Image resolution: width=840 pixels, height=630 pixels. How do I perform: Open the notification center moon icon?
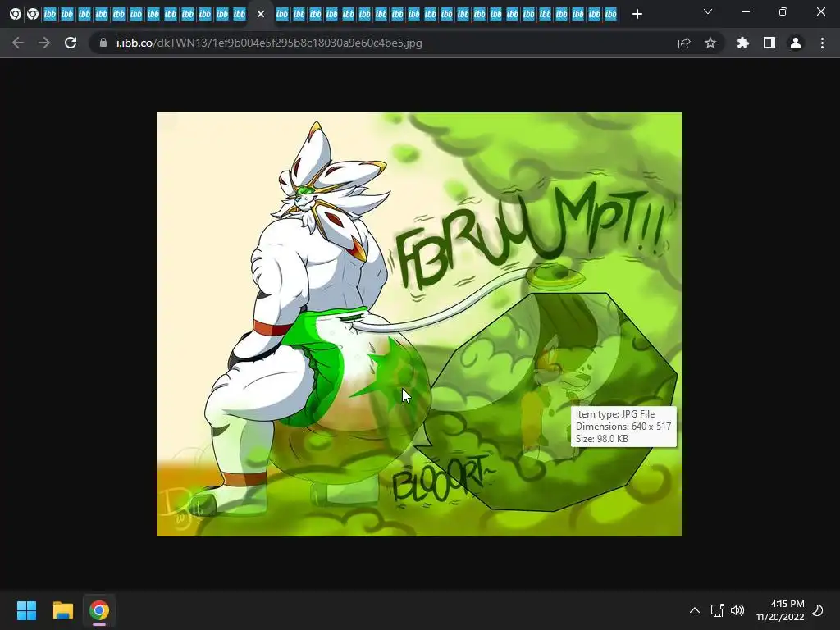(x=818, y=610)
